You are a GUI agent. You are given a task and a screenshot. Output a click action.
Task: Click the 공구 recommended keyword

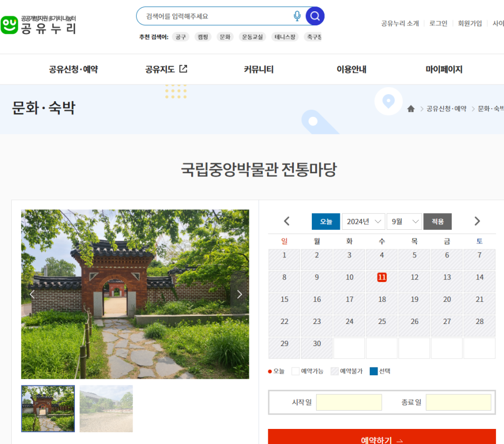coord(180,37)
